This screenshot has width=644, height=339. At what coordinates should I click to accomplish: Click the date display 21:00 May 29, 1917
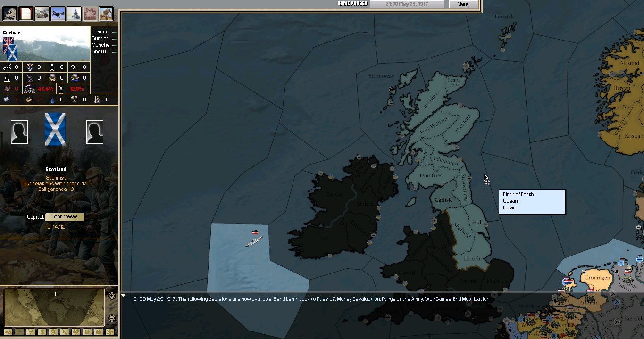(407, 4)
